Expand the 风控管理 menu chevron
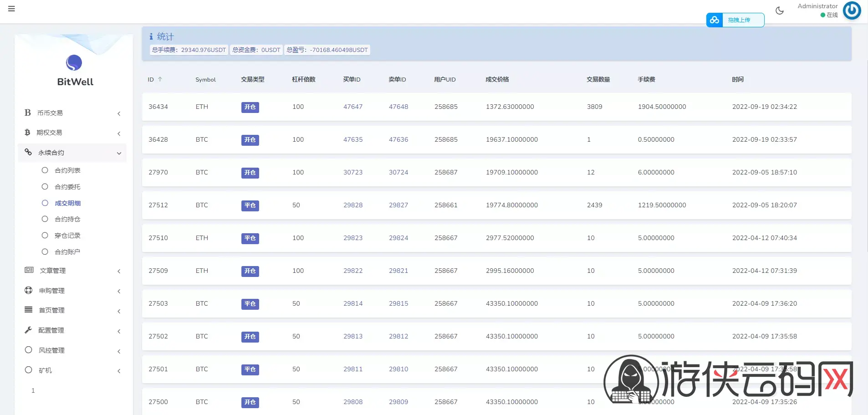This screenshot has height=415, width=868. pyautogui.click(x=119, y=351)
